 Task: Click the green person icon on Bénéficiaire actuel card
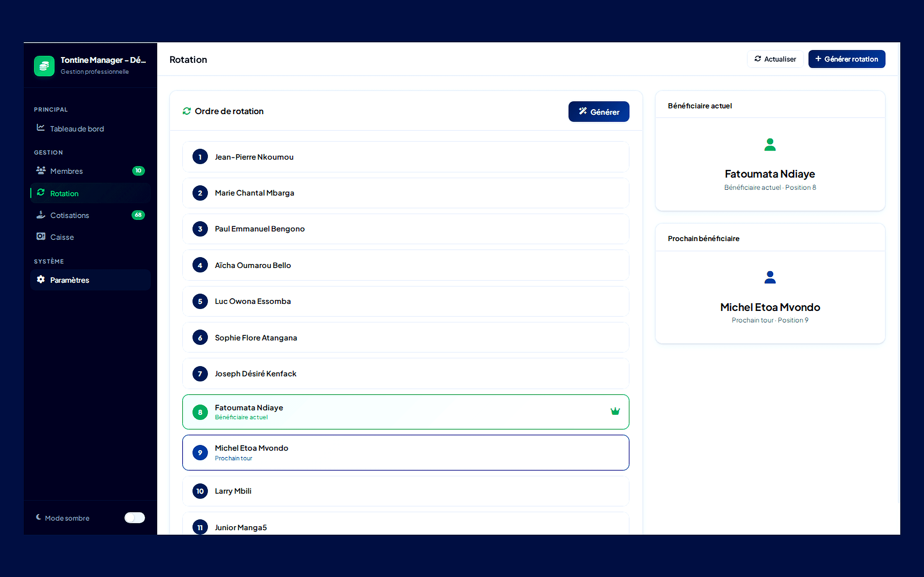coord(770,144)
